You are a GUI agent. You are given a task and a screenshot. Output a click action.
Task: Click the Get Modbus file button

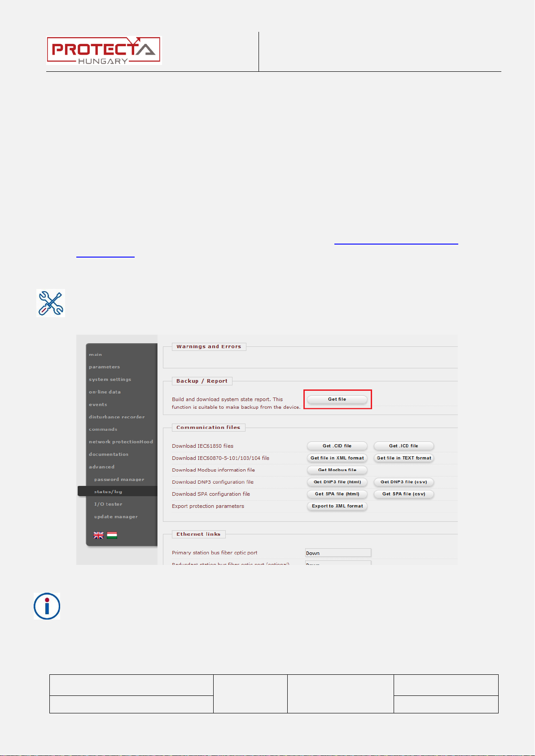(x=337, y=470)
